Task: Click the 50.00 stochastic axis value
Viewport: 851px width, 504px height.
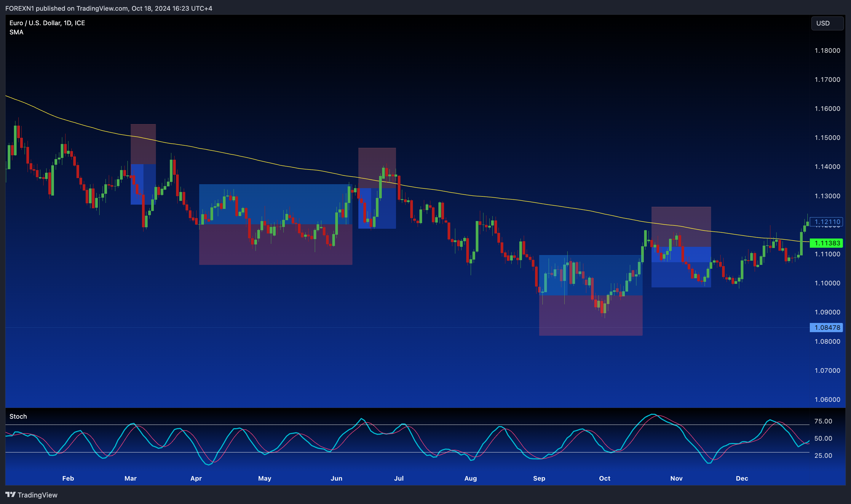Action: pos(823,439)
